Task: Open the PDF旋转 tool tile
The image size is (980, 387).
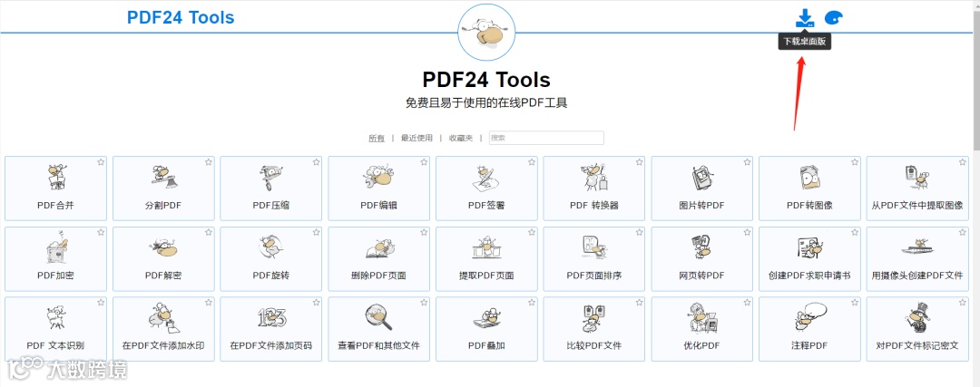Action: (x=271, y=259)
